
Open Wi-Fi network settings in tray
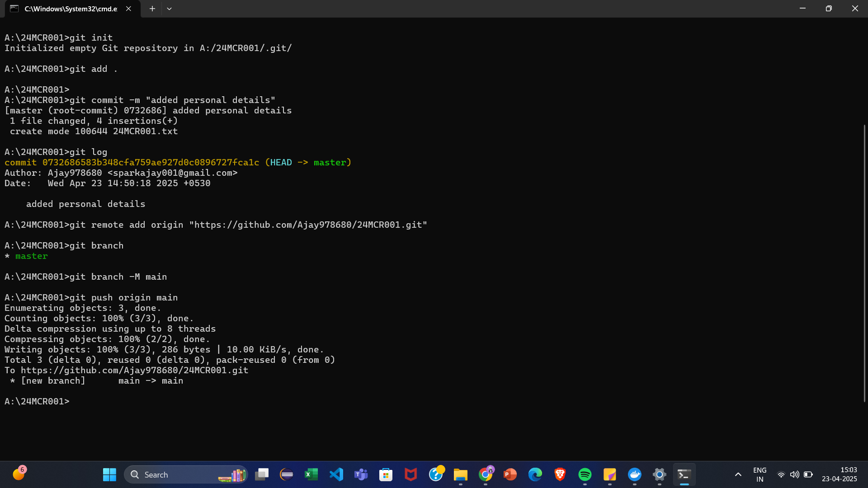[x=781, y=474]
